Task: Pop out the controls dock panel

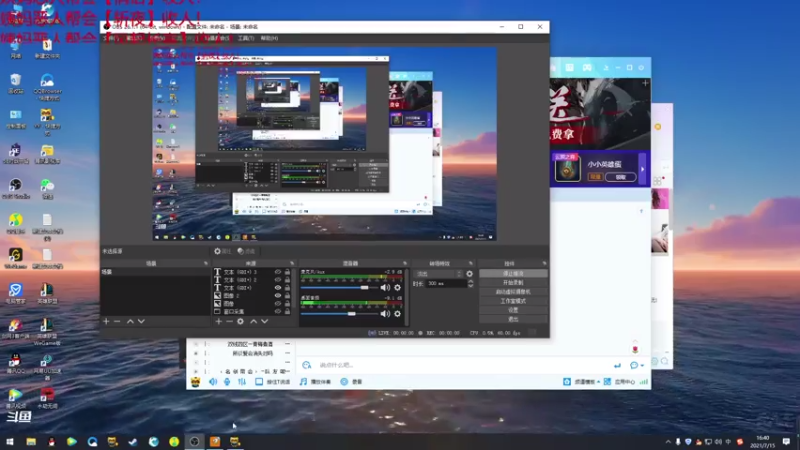Action: coord(544,263)
